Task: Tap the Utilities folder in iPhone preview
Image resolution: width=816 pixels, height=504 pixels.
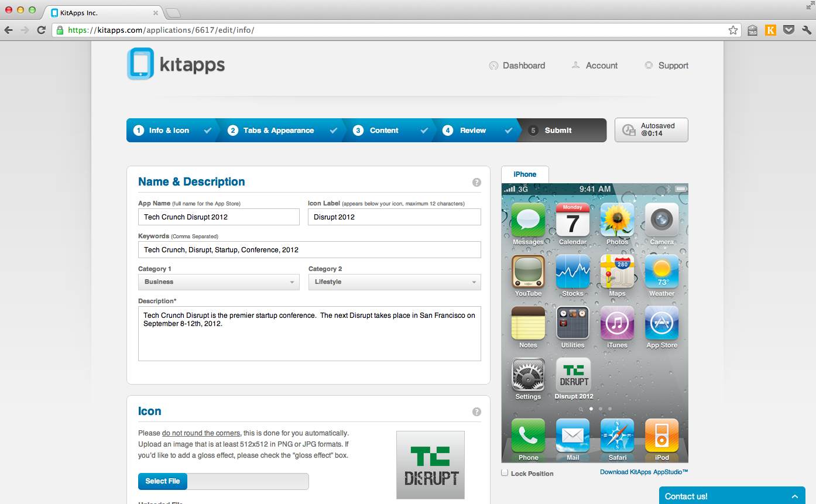Action: 572,323
